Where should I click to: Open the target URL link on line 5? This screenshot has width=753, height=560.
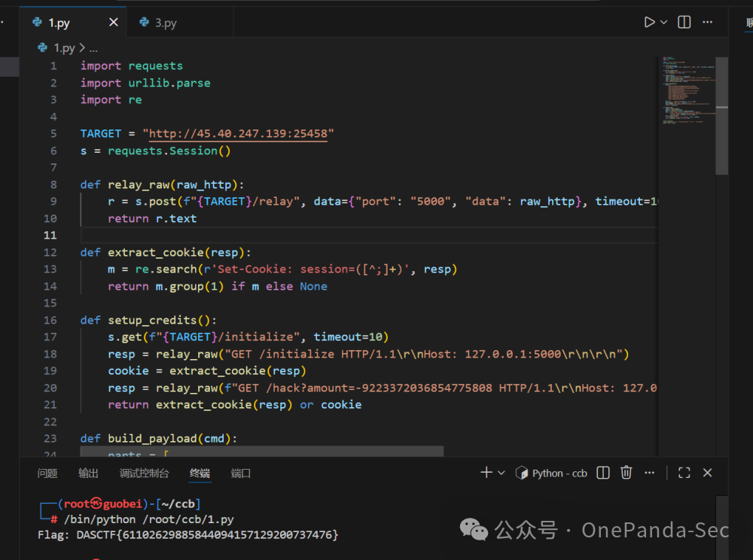pos(238,133)
